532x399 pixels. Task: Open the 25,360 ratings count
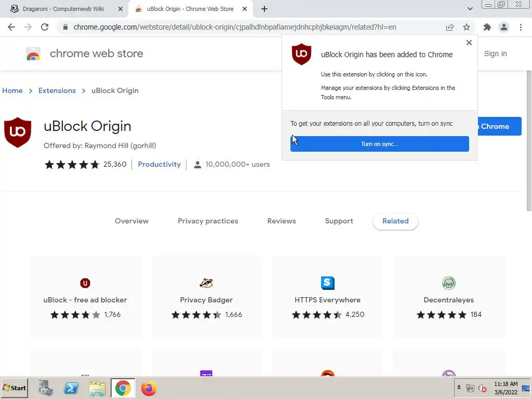point(115,165)
